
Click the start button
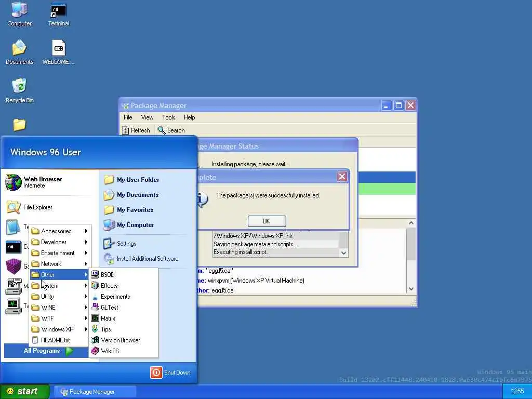[24, 392]
